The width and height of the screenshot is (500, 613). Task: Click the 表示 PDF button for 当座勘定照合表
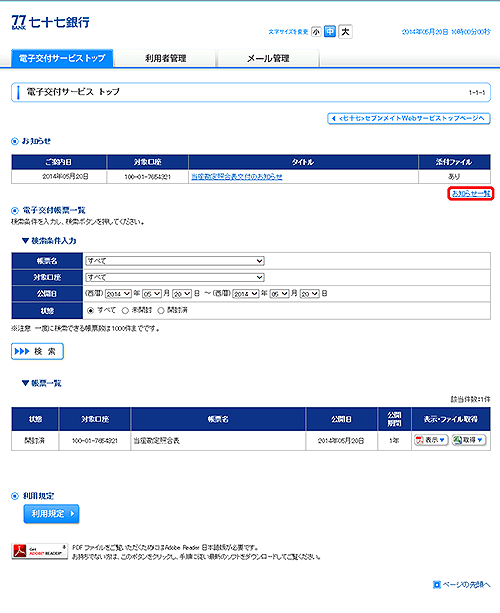point(430,440)
